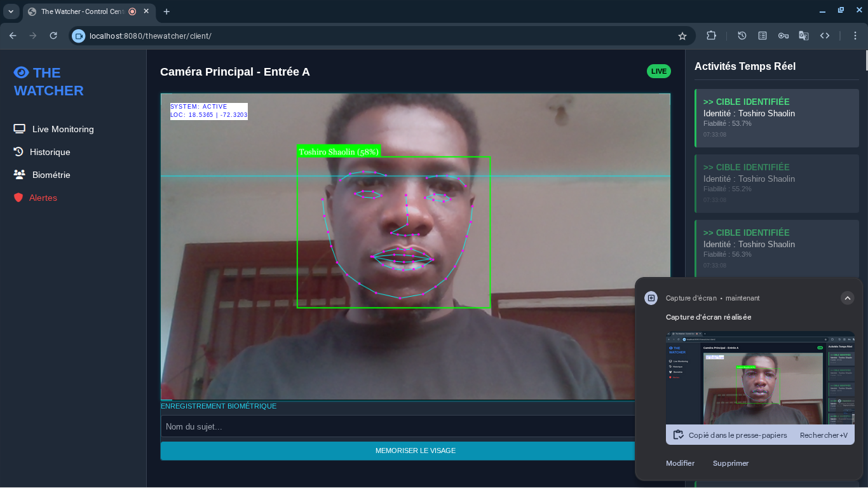Click the camera icon in address bar
Screen dimensions: 868x488
pos(79,36)
